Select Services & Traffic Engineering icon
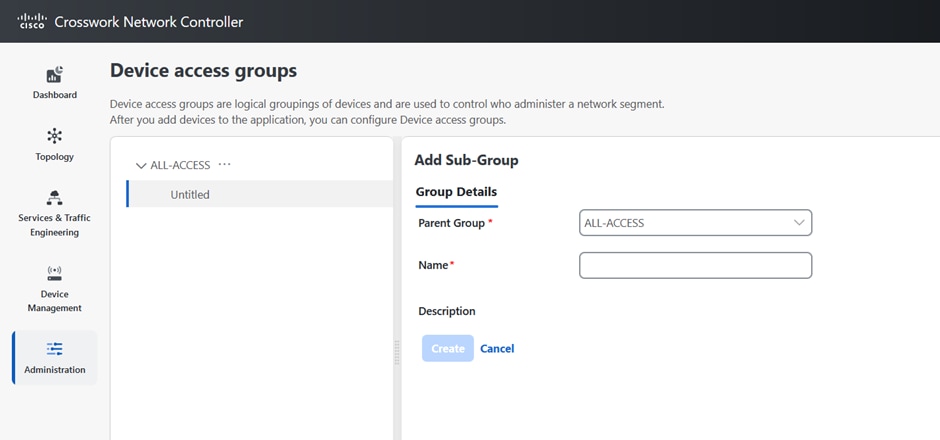The image size is (940, 440). coord(55,197)
